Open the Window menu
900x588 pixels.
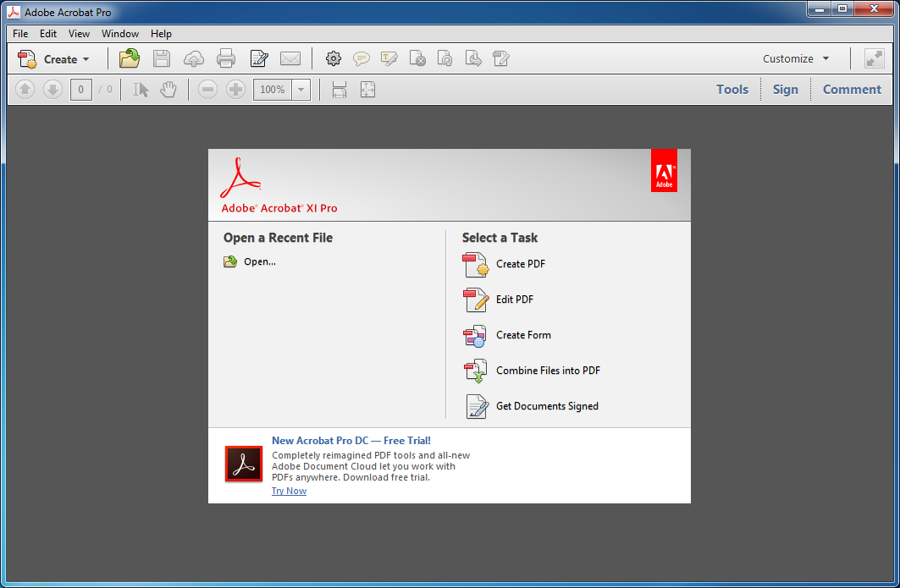point(120,34)
